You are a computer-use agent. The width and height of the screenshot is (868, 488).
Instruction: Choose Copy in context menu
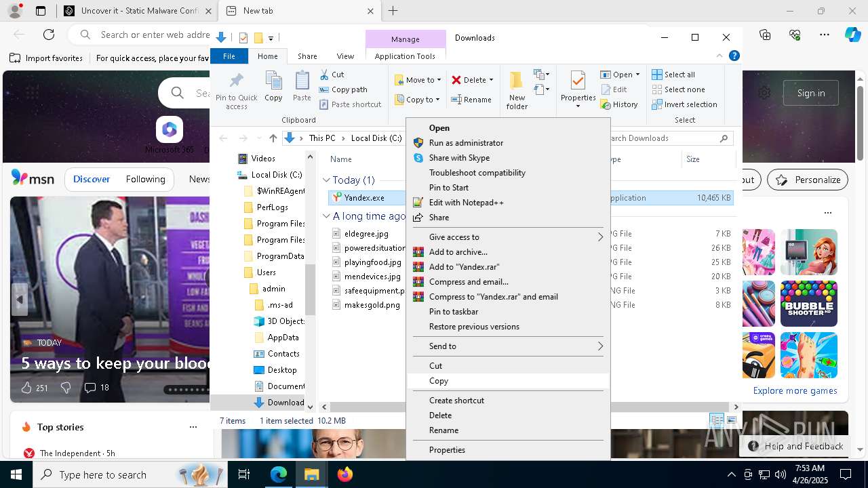(509, 381)
